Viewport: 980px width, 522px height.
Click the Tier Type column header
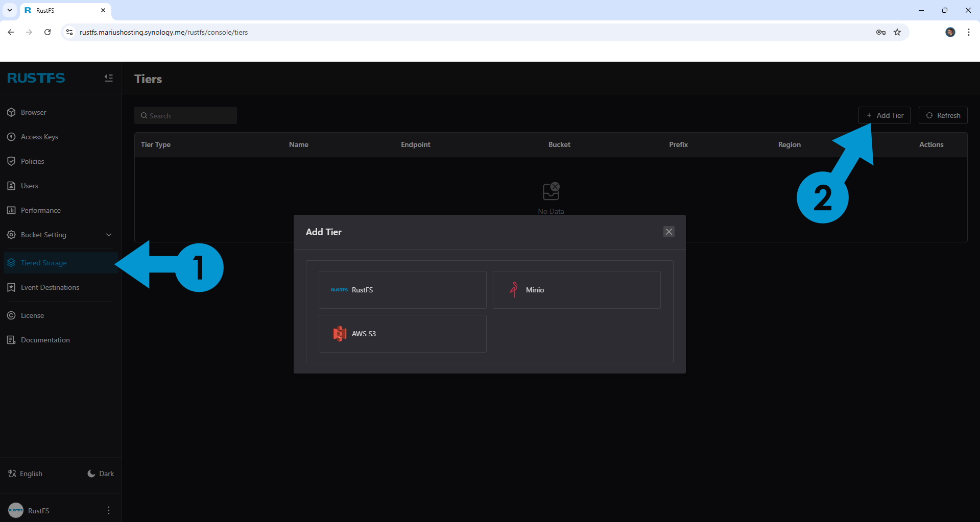tap(156, 144)
